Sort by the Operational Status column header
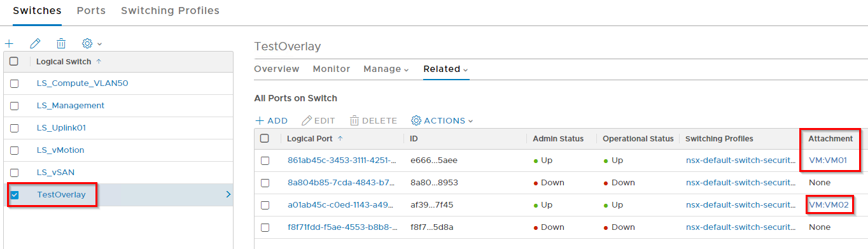Viewport: 868px width, 249px height. pos(638,139)
